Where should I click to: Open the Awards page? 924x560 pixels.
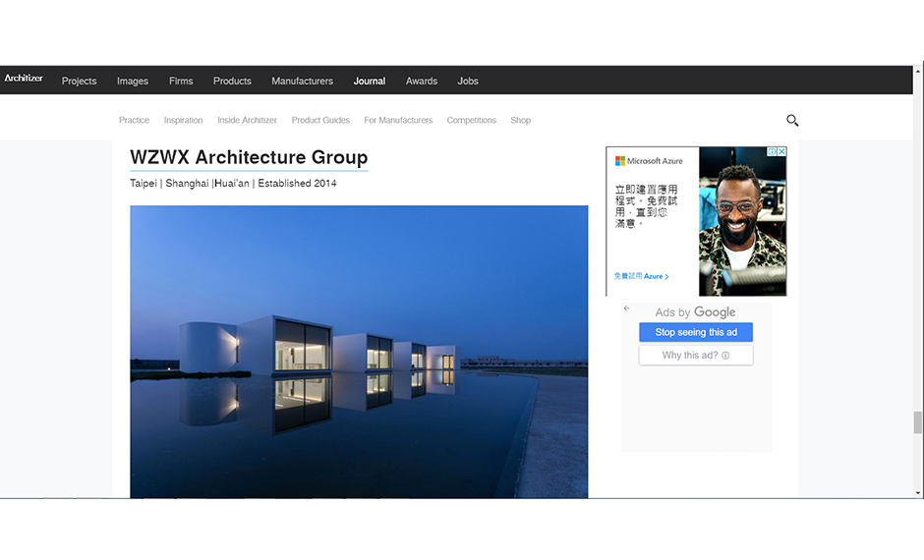422,81
